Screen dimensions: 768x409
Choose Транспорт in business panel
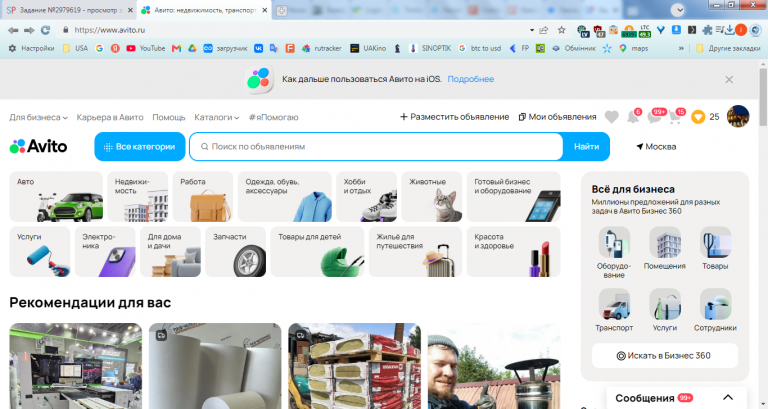[614, 310]
